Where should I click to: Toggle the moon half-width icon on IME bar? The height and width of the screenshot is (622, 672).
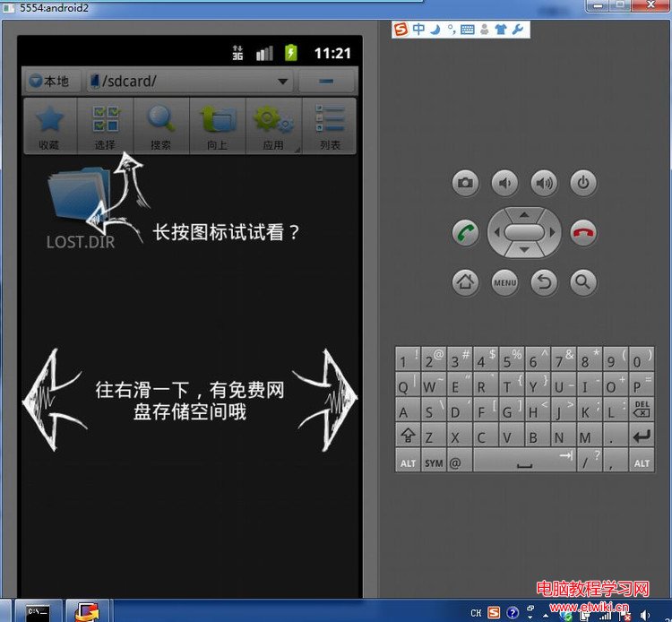[x=435, y=30]
